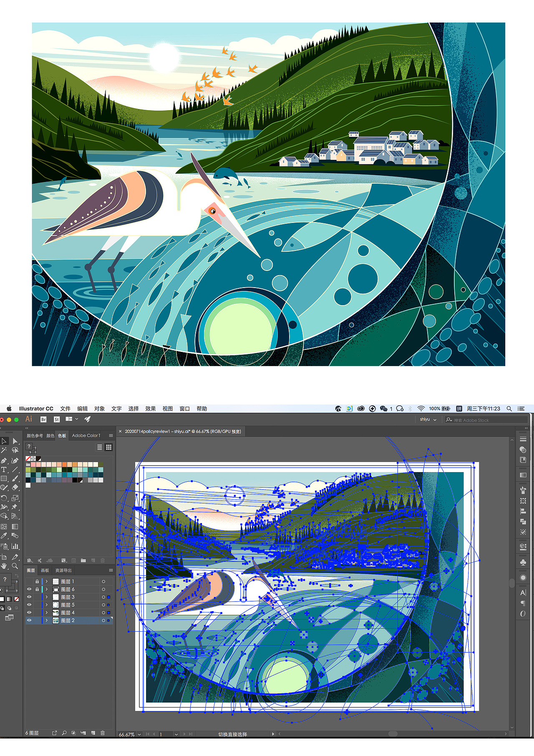Select the Curvature tool

(x=15, y=460)
